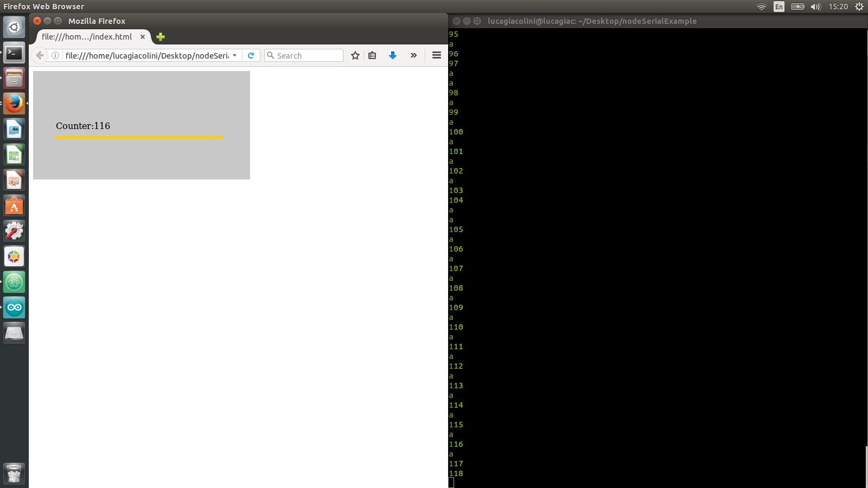Show more tools chevron overflow
Image resolution: width=868 pixels, height=488 pixels.
point(413,55)
